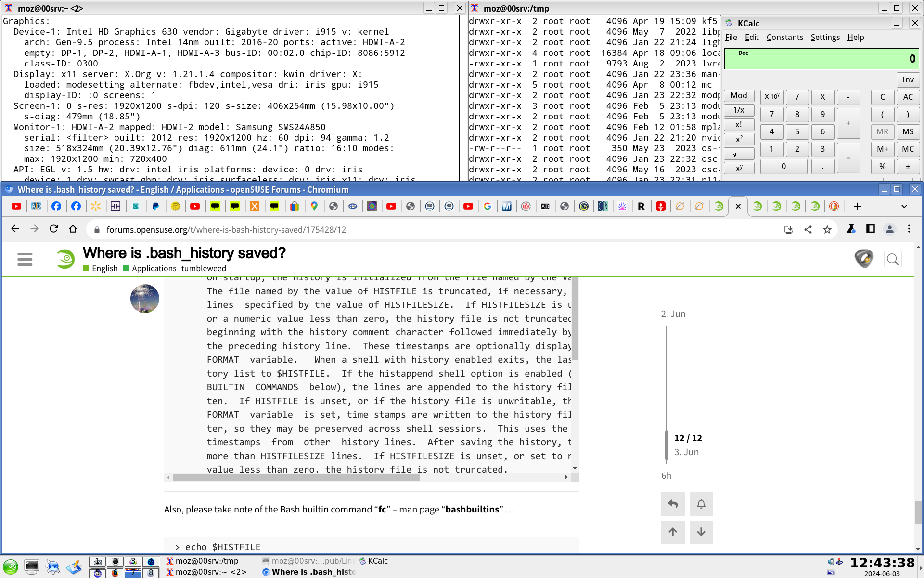Launch the terminal from the taskbar
This screenshot has width=924, height=578.
[x=32, y=566]
